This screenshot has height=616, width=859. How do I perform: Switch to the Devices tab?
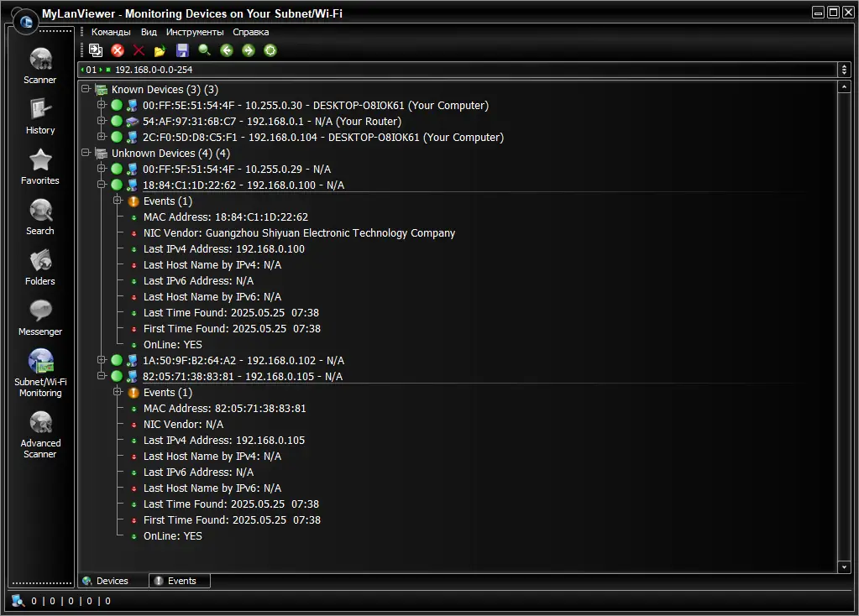pyautogui.click(x=113, y=581)
